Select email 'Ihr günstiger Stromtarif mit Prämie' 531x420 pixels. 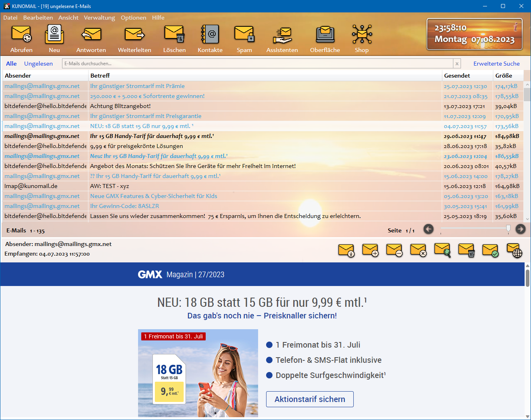point(263,86)
